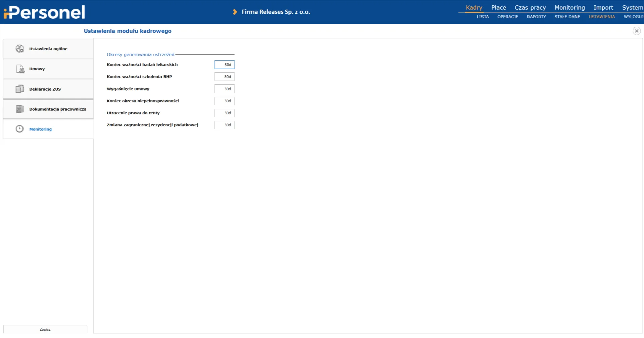Image resolution: width=644 pixels, height=338 pixels.
Task: Select the OPERACJE submenu
Action: (x=508, y=17)
